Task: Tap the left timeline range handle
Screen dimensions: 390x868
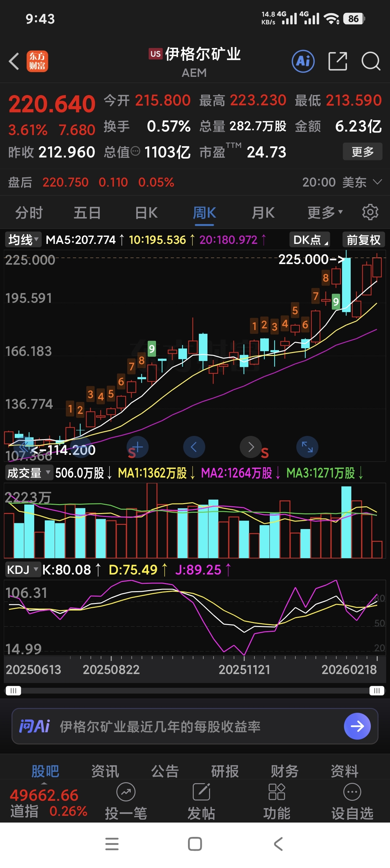Action: 13,690
